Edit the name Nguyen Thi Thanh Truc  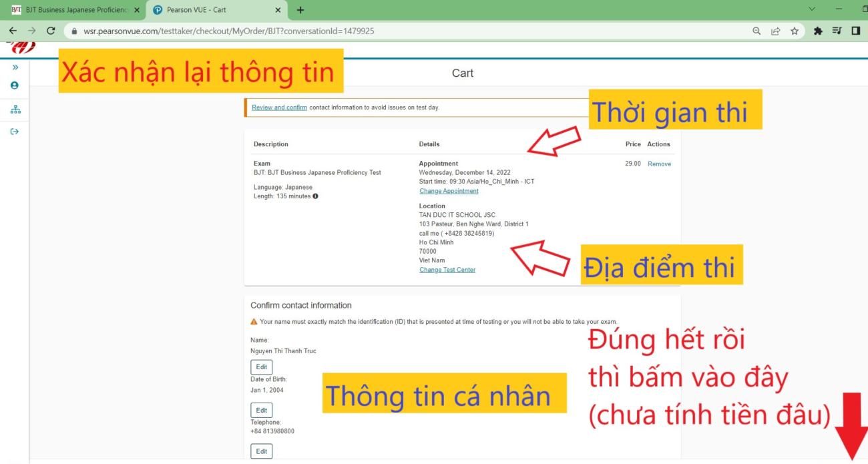pos(261,367)
